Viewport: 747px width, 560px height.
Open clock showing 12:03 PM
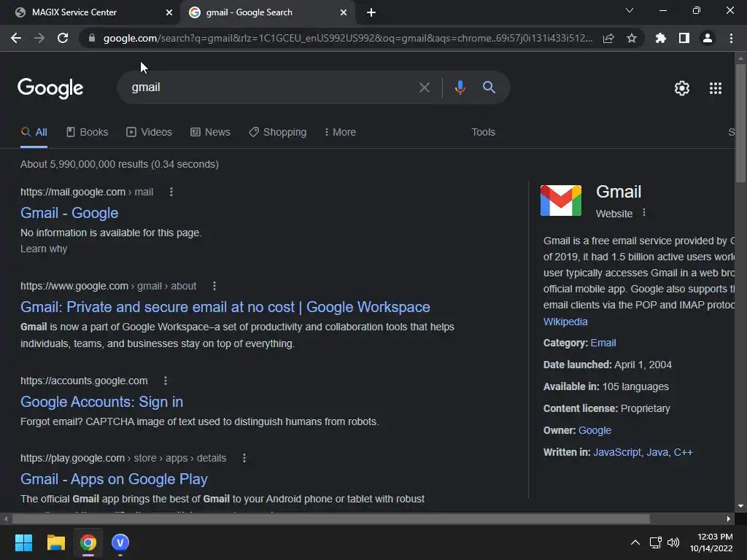pyautogui.click(x=711, y=542)
